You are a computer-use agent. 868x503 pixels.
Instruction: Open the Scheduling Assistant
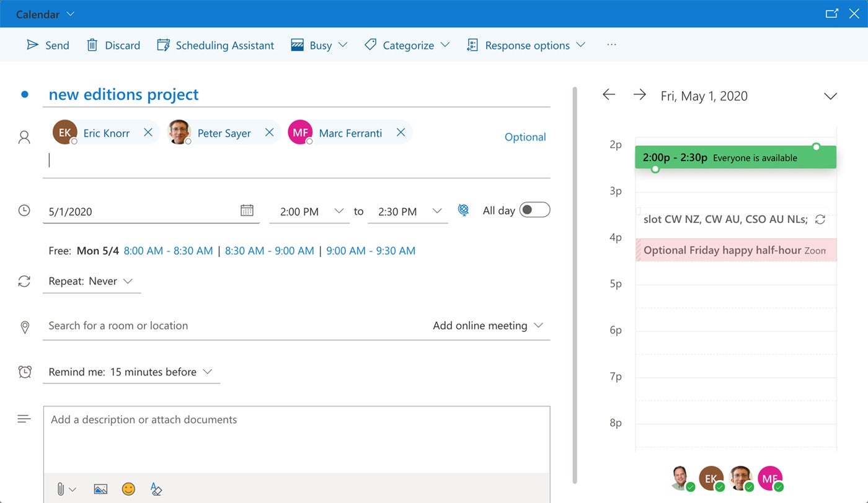coord(215,45)
